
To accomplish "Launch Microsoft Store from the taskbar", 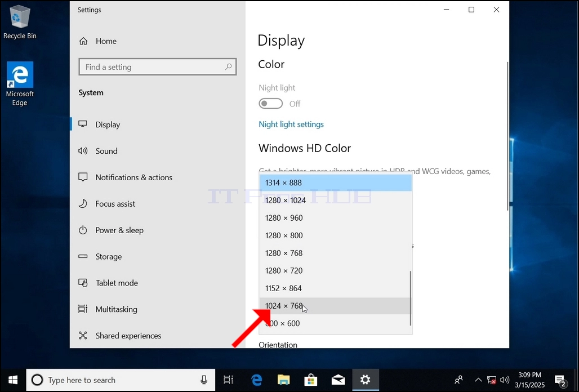I will click(x=310, y=380).
